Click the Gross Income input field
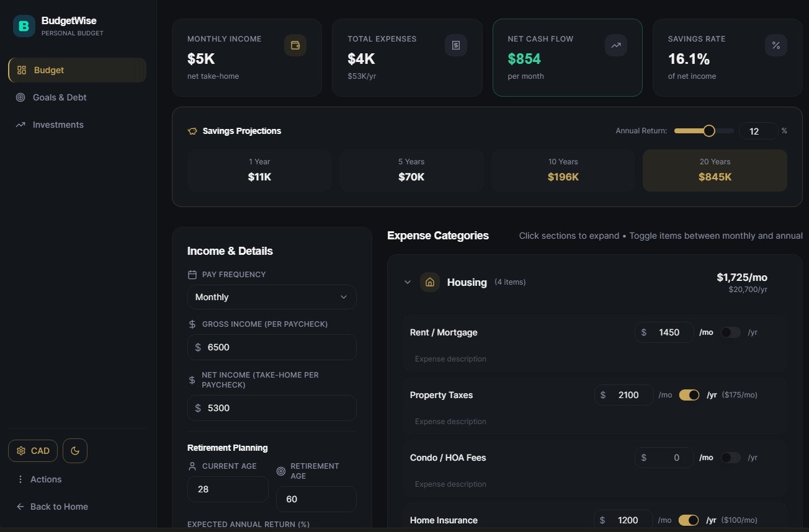This screenshot has height=532, width=809. 271,347
